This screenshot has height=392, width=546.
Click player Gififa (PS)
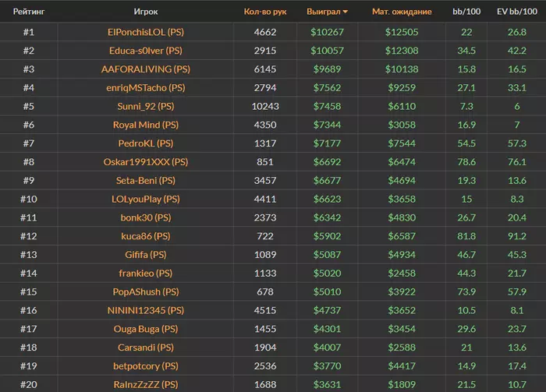tap(145, 255)
